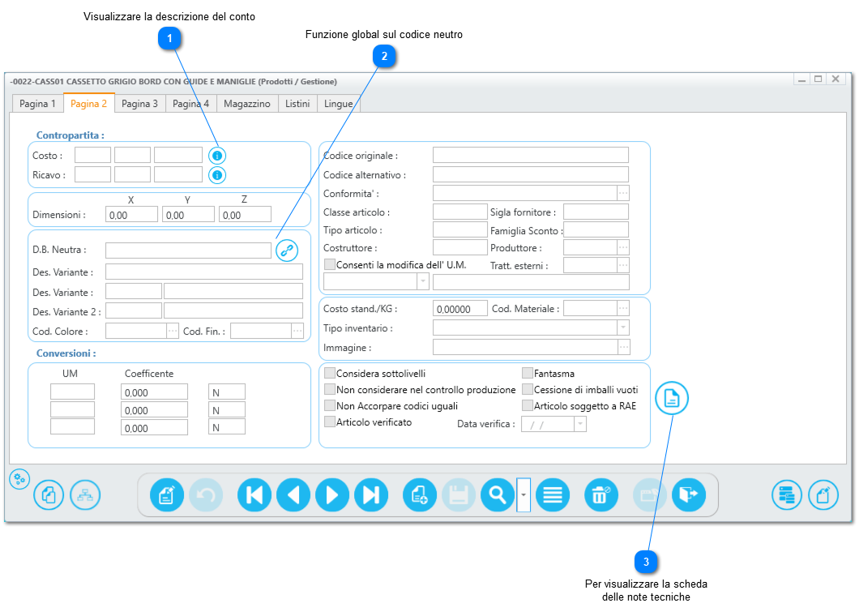Click the Dimensioni X value field
The width and height of the screenshot is (859, 616).
tap(131, 214)
